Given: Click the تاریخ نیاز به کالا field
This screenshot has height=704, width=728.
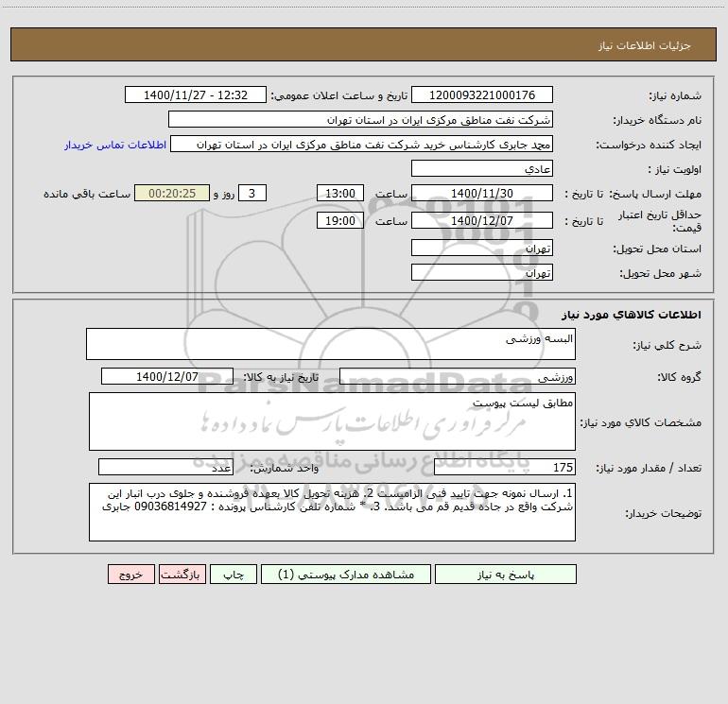Looking at the screenshot, I should (x=167, y=376).
